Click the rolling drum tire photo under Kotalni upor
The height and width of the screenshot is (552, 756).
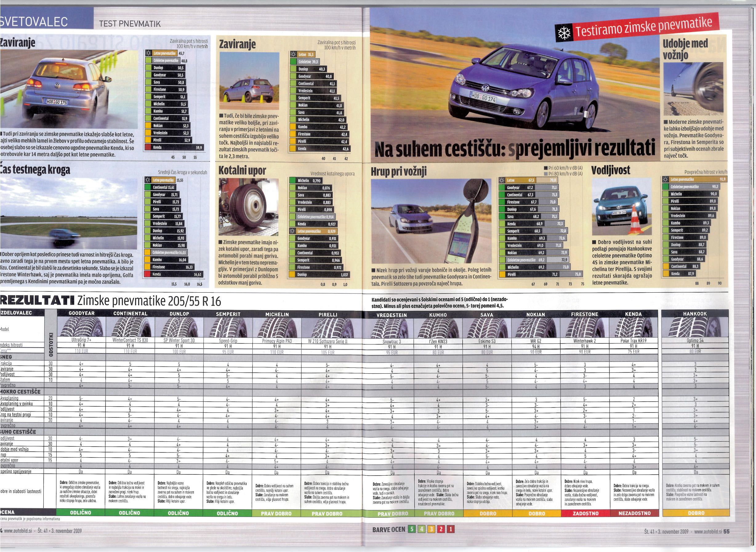tap(248, 207)
